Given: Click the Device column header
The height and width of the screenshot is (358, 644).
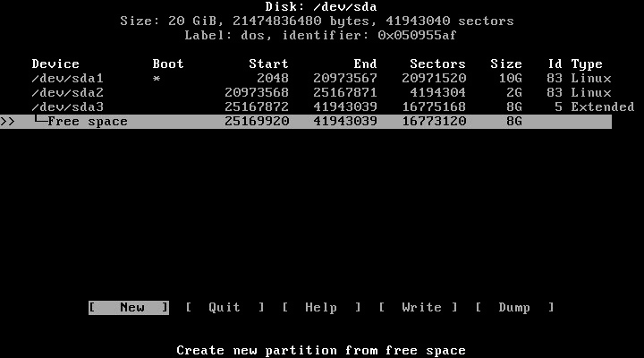Looking at the screenshot, I should pyautogui.click(x=55, y=64).
